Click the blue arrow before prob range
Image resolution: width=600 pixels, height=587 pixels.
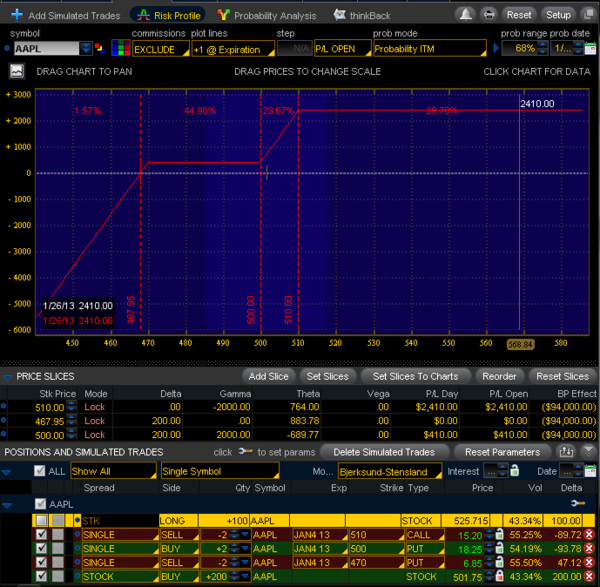point(496,49)
